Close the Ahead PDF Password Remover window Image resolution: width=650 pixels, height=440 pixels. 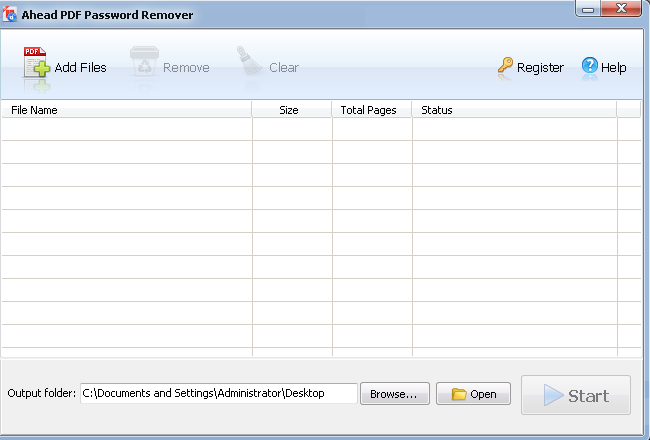621,8
